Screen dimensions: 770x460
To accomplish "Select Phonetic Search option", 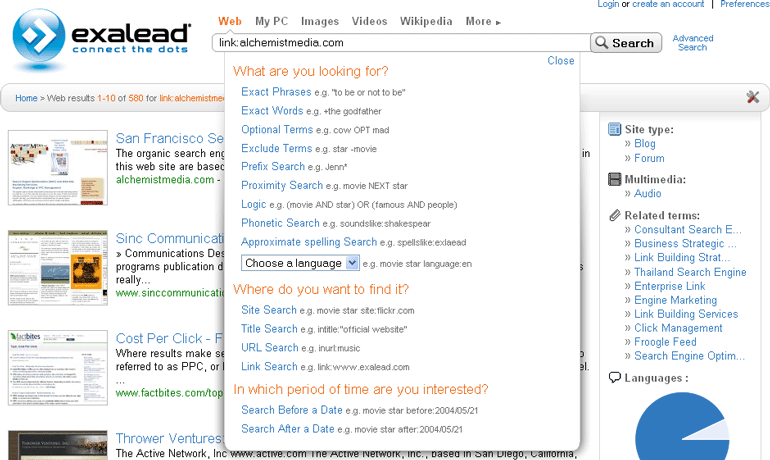I will click(280, 223).
